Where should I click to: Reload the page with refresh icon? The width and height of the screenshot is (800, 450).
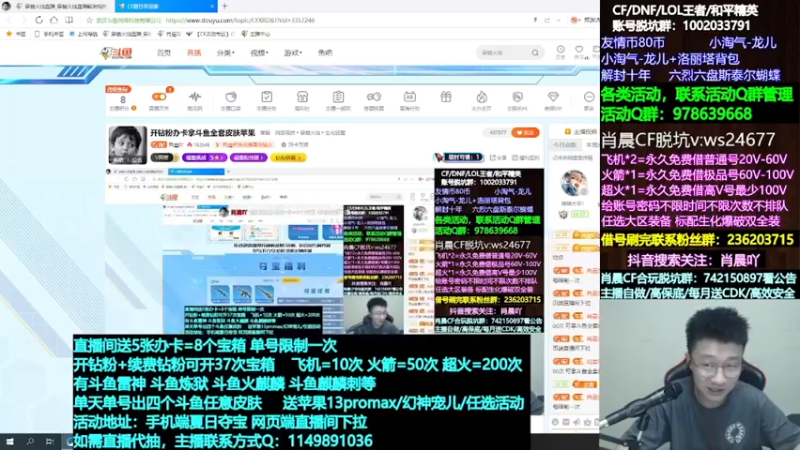pyautogui.click(x=39, y=20)
